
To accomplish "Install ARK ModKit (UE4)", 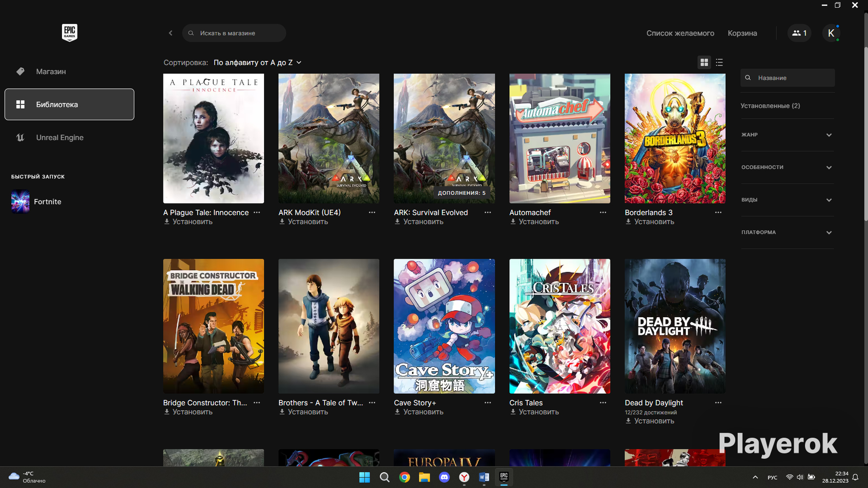I will tap(303, 222).
